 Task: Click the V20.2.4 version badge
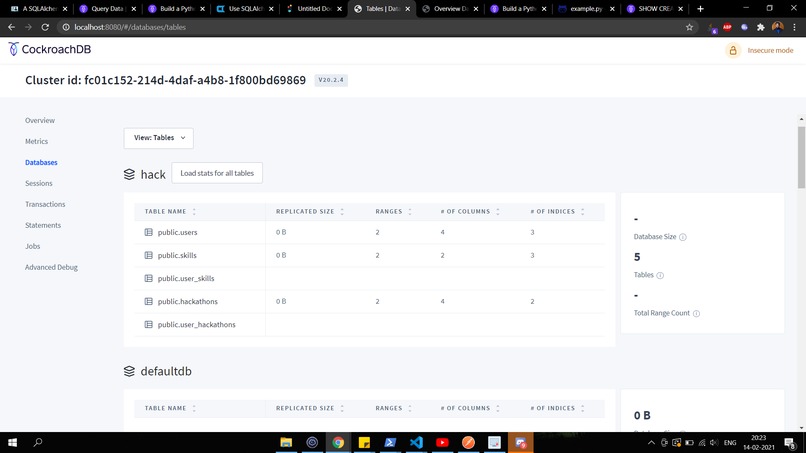(x=331, y=80)
